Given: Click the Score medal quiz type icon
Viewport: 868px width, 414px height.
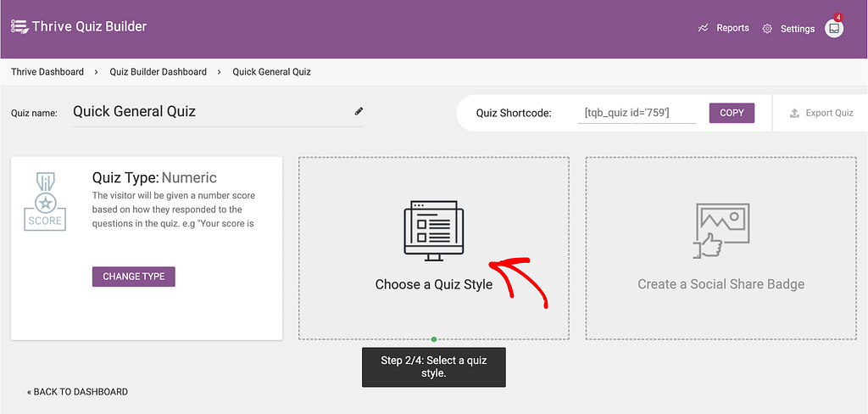Looking at the screenshot, I should pyautogui.click(x=45, y=201).
